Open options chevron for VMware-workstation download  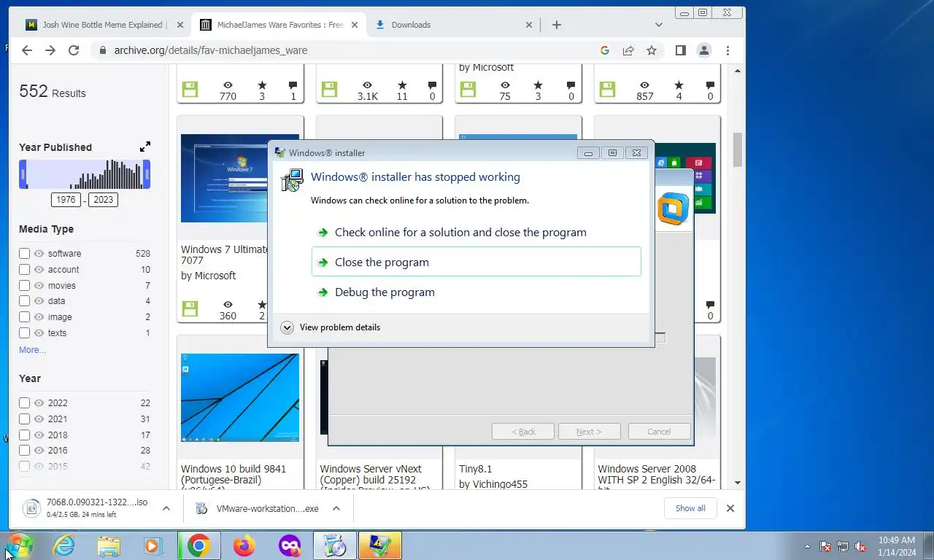point(336,508)
